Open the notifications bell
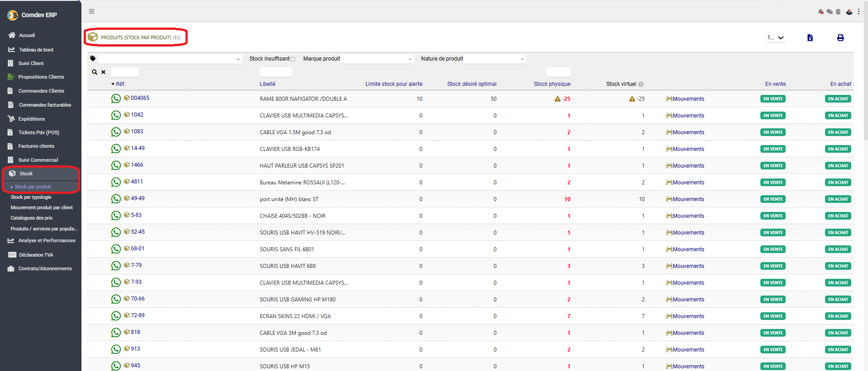 (821, 12)
